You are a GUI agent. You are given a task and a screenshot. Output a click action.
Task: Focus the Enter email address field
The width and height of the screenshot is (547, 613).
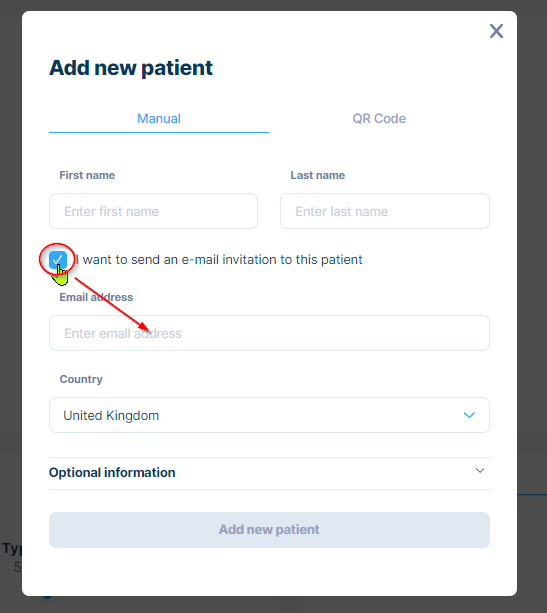tap(269, 333)
